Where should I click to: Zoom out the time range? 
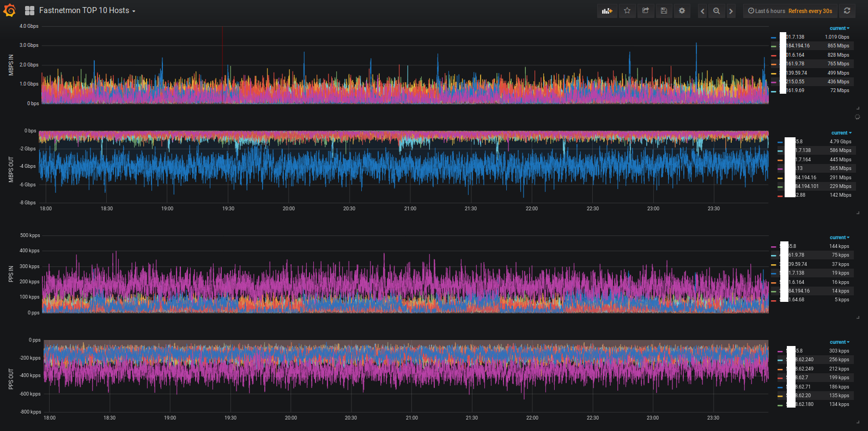(x=717, y=11)
